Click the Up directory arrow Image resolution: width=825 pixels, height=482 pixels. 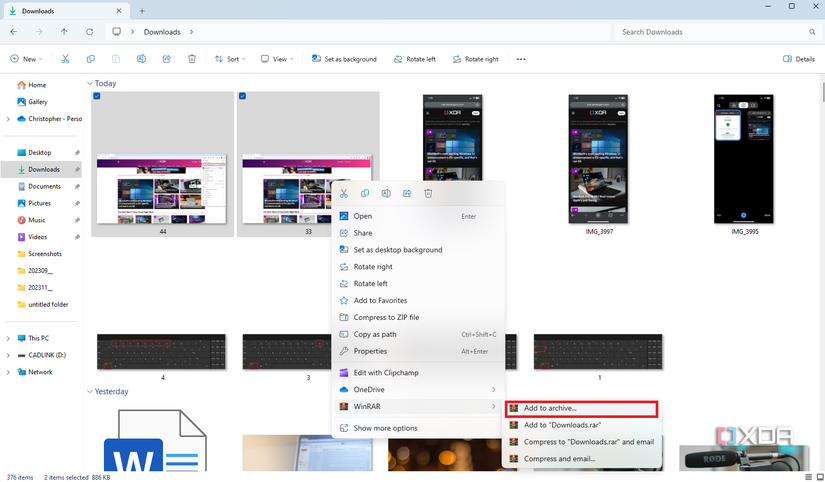tap(64, 32)
